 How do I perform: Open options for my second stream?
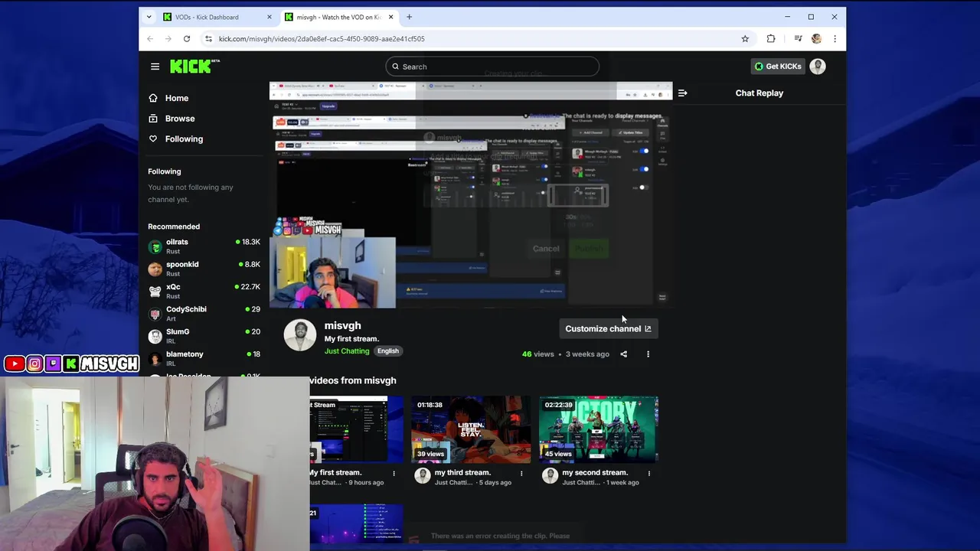coord(648,474)
